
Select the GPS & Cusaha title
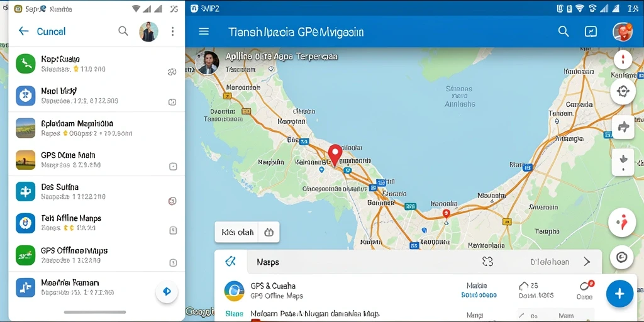point(273,286)
